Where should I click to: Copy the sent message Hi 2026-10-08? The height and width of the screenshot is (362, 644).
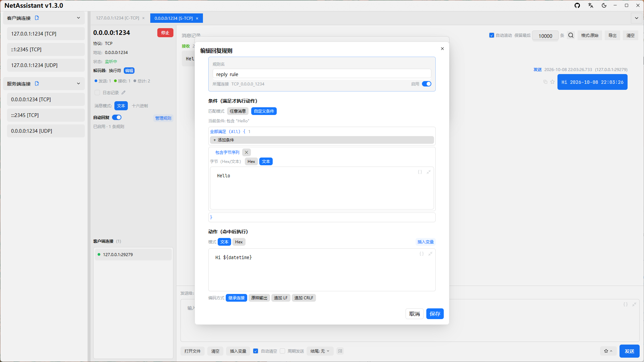(x=545, y=82)
